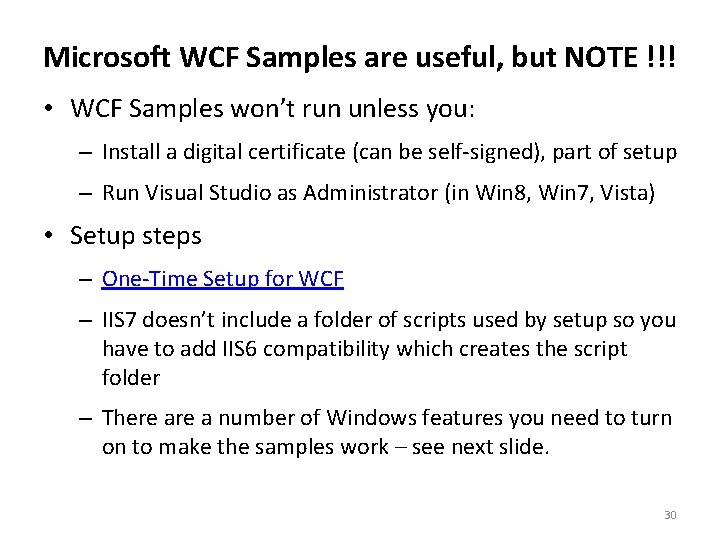This screenshot has height=540, width=720.
Task: Click the bullet dot before "Setup steps"
Action: tap(50, 237)
